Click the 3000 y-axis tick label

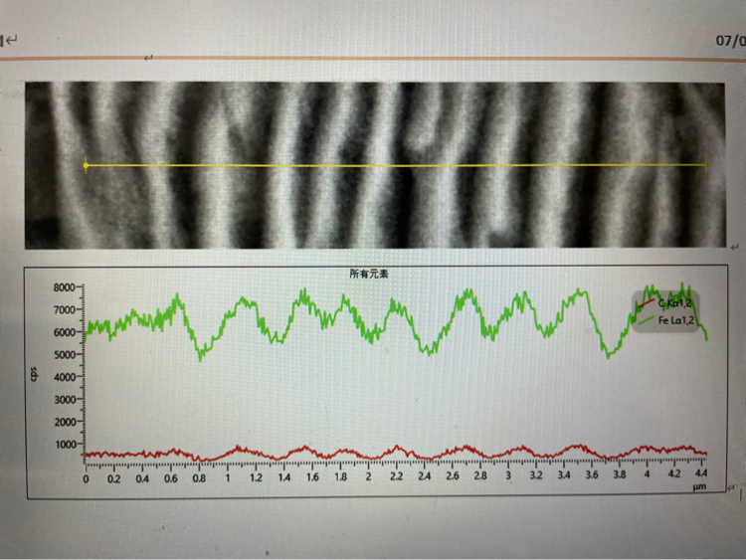(x=66, y=400)
